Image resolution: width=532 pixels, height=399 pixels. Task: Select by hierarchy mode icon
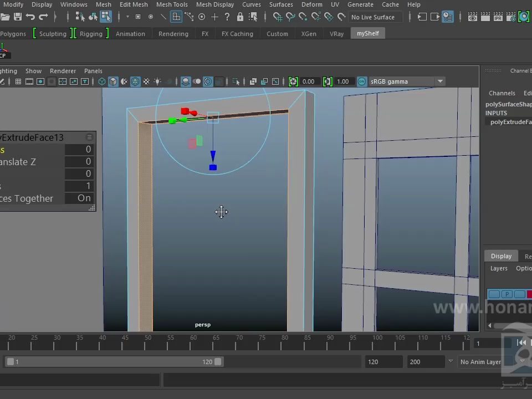tap(80, 17)
